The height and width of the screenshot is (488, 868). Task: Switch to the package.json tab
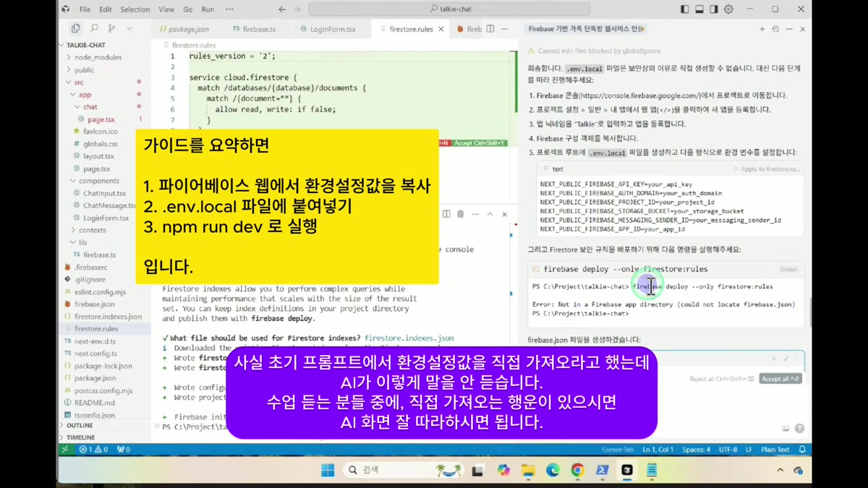coord(185,29)
